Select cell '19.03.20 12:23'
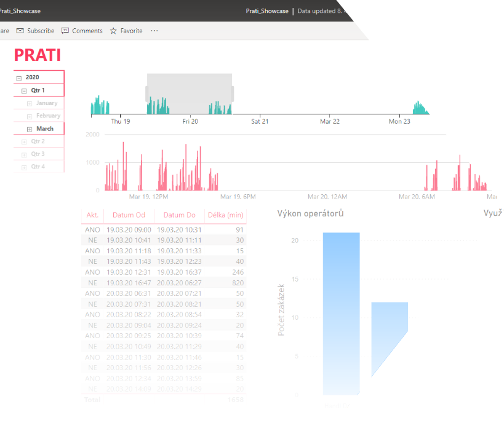This screenshot has height=423, width=504. (x=179, y=261)
